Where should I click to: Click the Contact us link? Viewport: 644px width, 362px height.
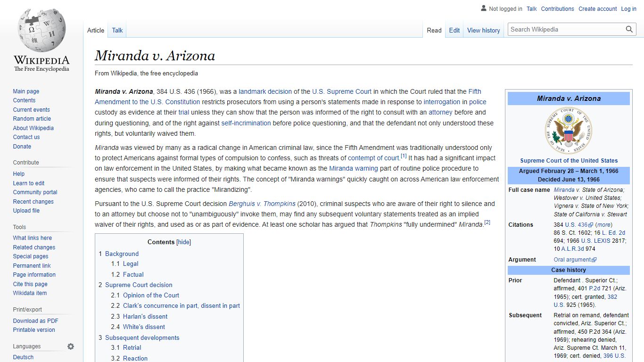coord(26,137)
